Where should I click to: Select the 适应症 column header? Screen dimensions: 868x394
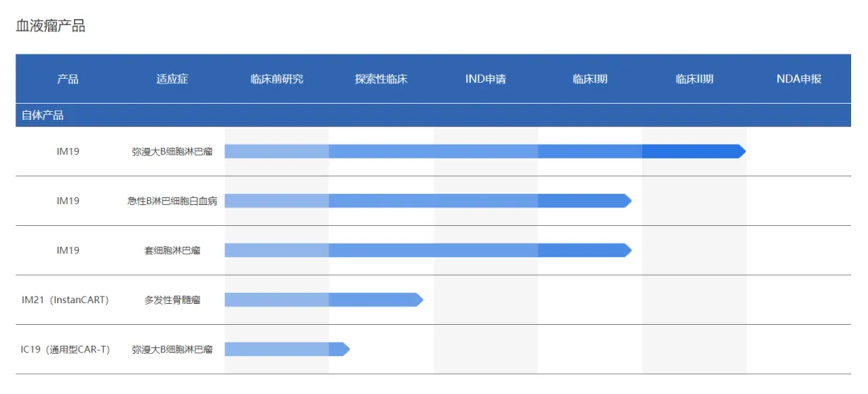click(x=172, y=79)
